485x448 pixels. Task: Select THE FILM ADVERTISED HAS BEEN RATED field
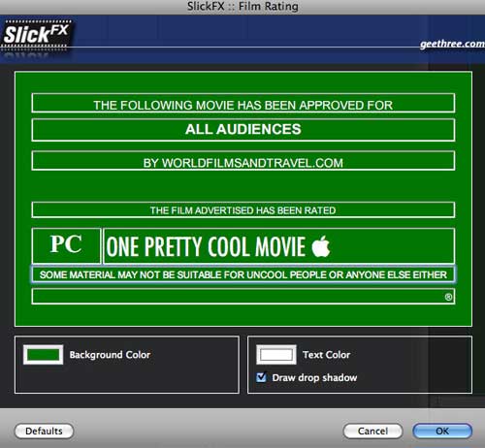(x=243, y=209)
